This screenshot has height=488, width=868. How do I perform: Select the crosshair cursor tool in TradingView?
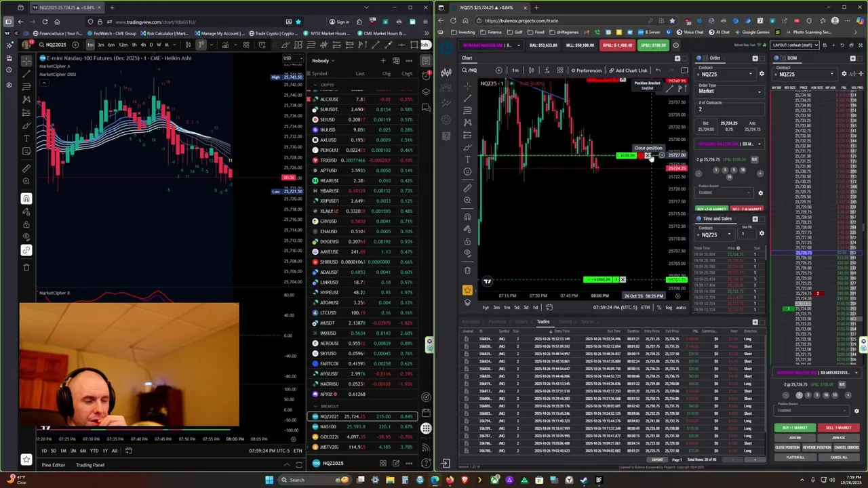point(26,60)
